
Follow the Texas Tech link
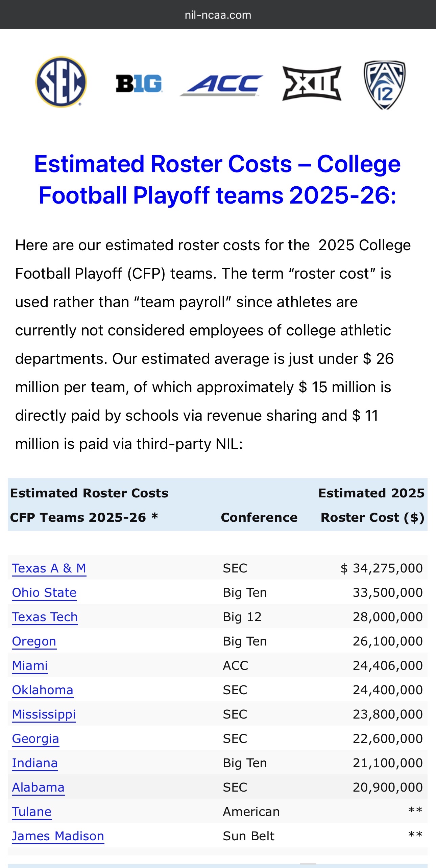pos(45,617)
